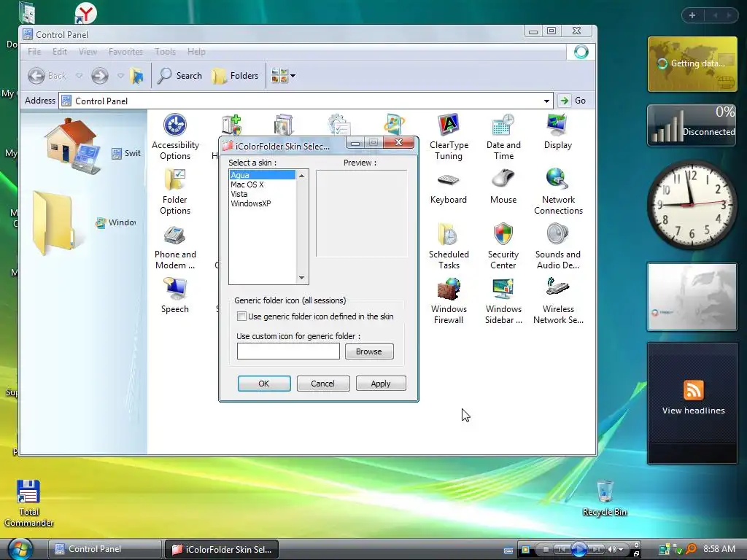The width and height of the screenshot is (747, 560).
Task: Open Folder Options applet
Action: 175,192
